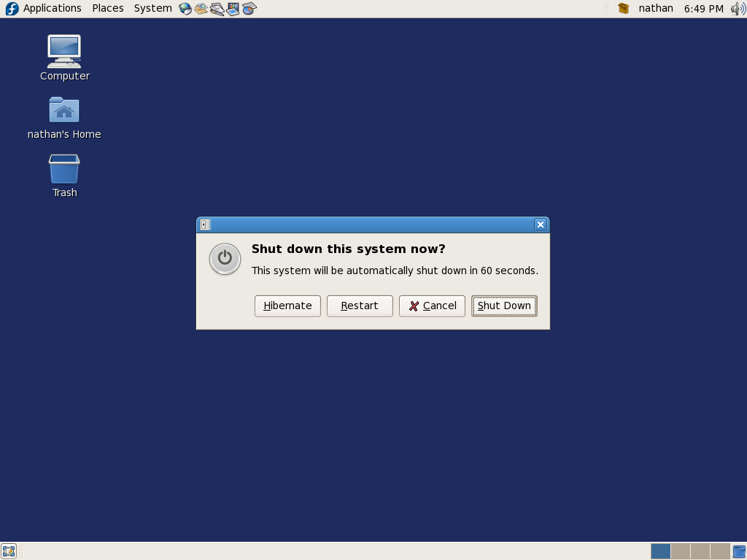The image size is (747, 560).
Task: Expand the System menu
Action: coord(152,9)
